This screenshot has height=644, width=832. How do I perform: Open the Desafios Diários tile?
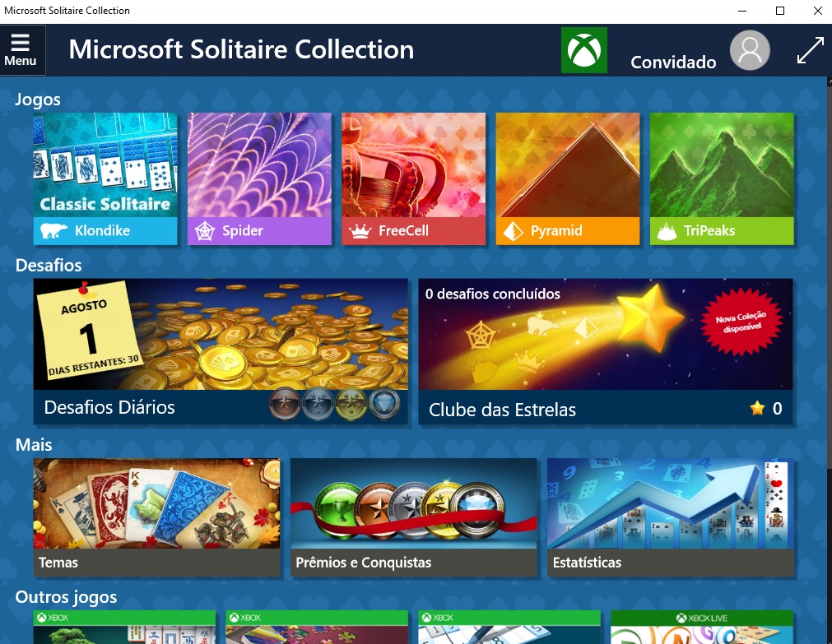(221, 351)
